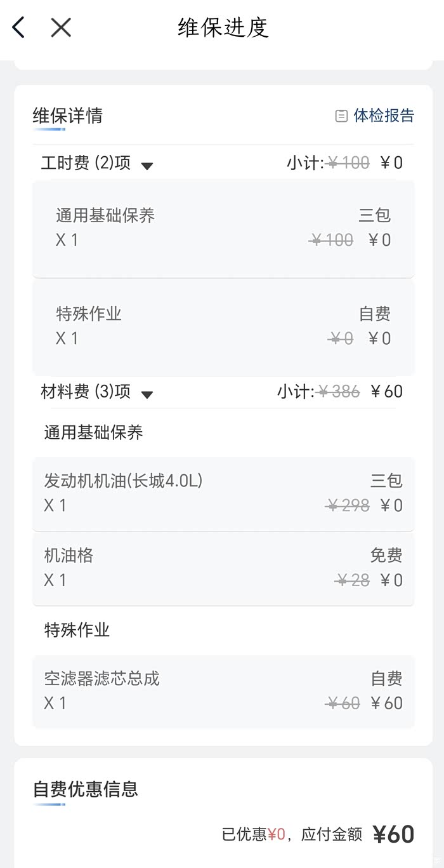The image size is (444, 868).
Task: Collapse the 工时费 section arrow
Action: click(x=147, y=166)
